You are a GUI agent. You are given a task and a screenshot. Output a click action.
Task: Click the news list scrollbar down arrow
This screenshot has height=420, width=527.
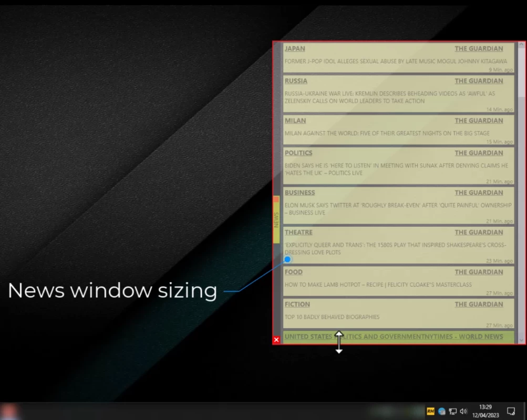521,340
